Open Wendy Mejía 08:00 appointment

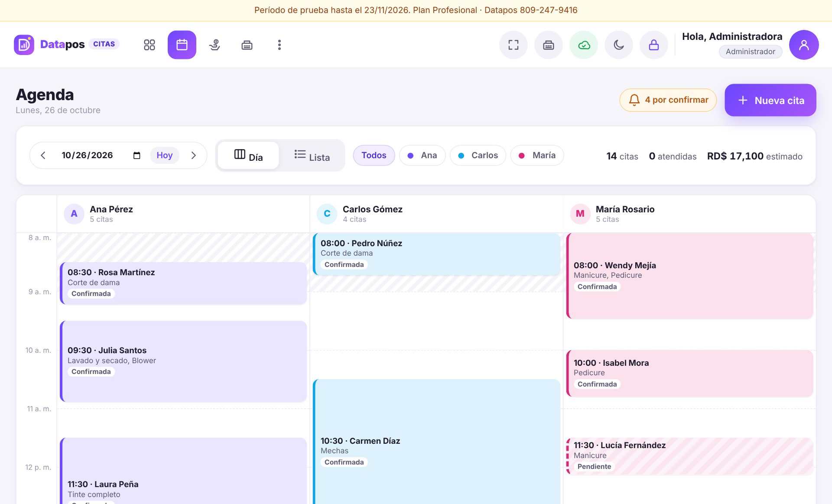(x=690, y=276)
